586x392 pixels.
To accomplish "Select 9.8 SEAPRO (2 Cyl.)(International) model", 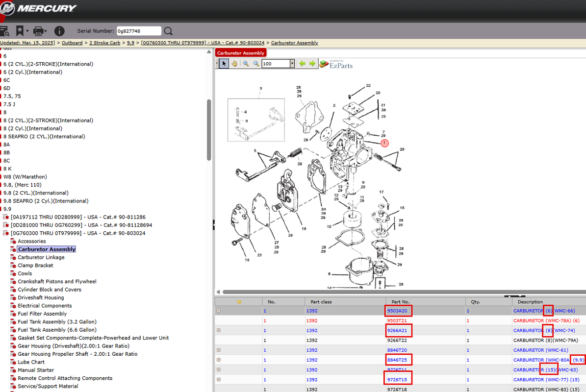I will click(46, 201).
